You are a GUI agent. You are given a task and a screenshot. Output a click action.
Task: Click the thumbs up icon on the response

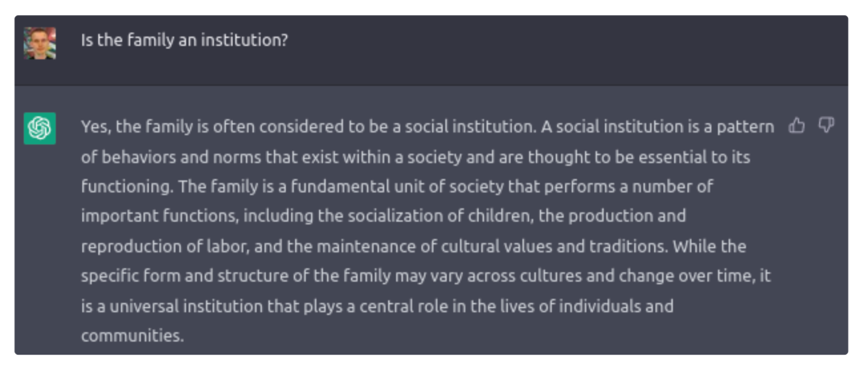(796, 125)
